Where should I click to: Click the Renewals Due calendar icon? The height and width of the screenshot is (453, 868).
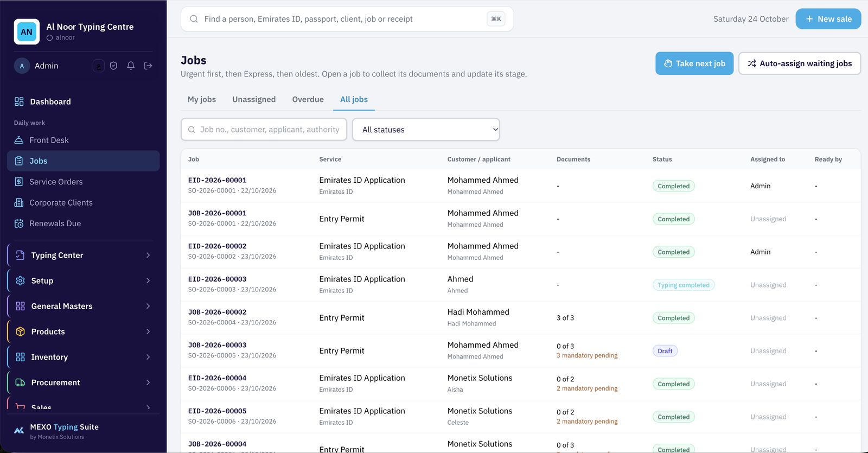19,224
